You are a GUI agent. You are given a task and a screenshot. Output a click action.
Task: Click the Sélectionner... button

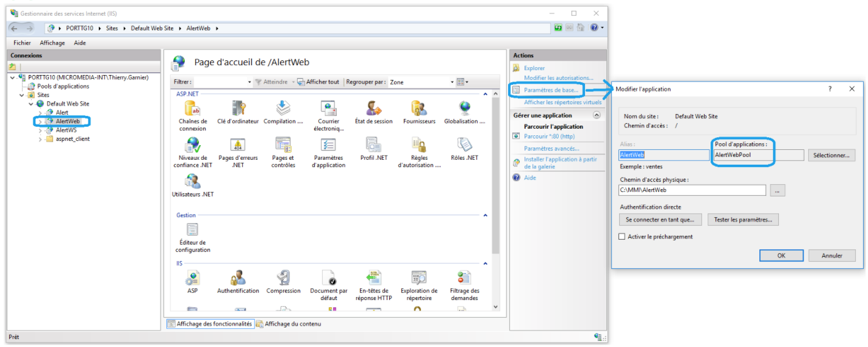point(831,156)
